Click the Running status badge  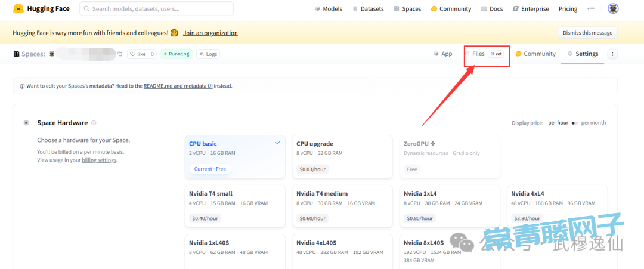(x=176, y=54)
